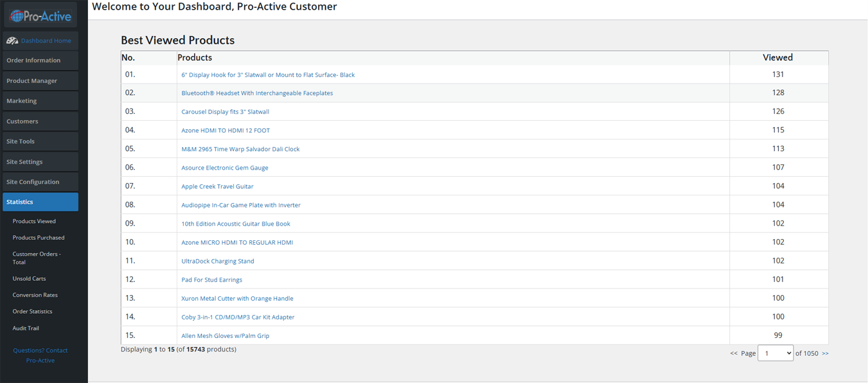The width and height of the screenshot is (868, 383).
Task: Open UltraDock Charging Stand product
Action: 218,261
